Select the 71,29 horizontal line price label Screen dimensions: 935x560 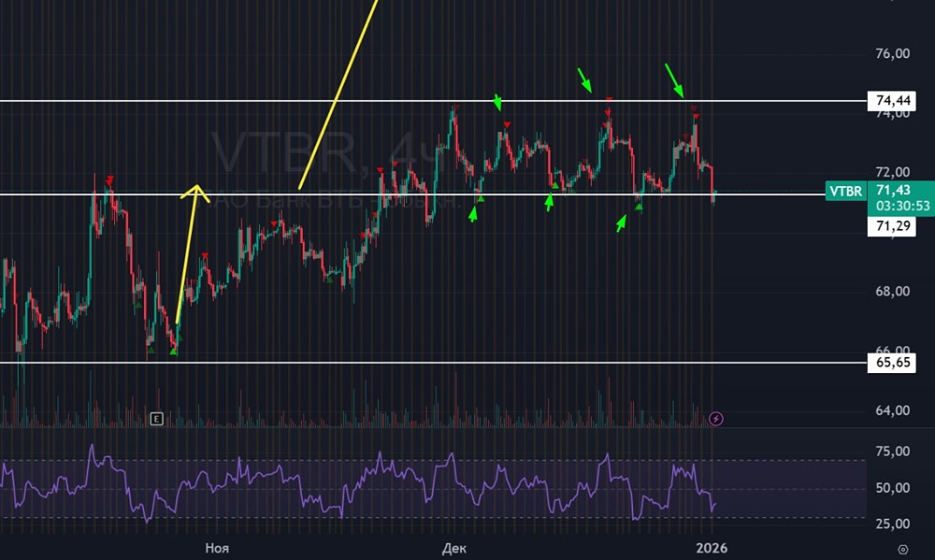click(891, 225)
